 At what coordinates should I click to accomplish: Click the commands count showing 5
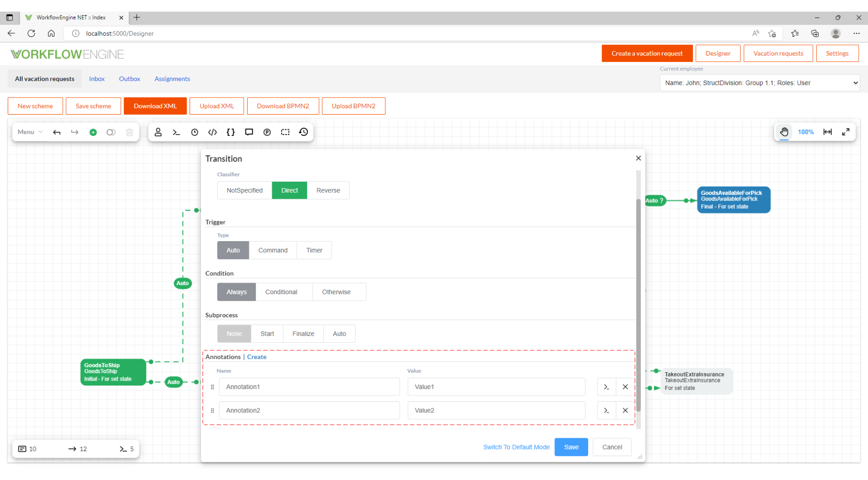coord(127,449)
